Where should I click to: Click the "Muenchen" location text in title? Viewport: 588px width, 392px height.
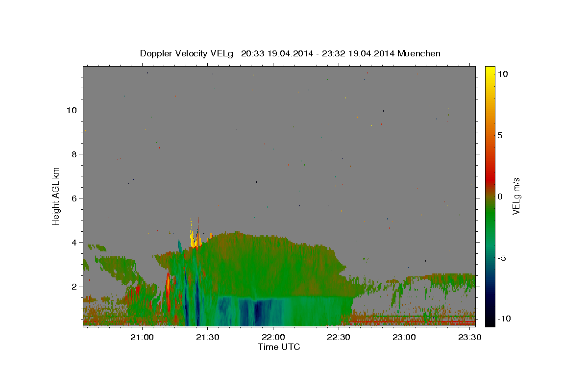[x=419, y=53]
